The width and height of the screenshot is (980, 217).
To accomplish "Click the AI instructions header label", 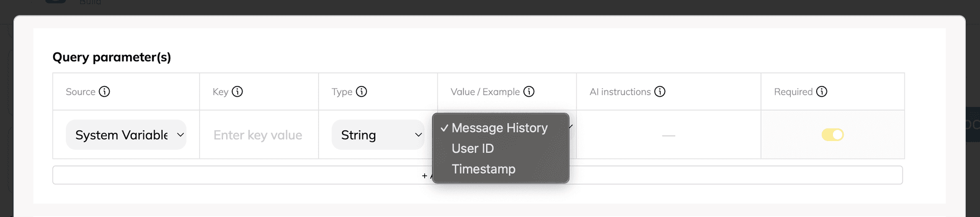I will (x=620, y=92).
